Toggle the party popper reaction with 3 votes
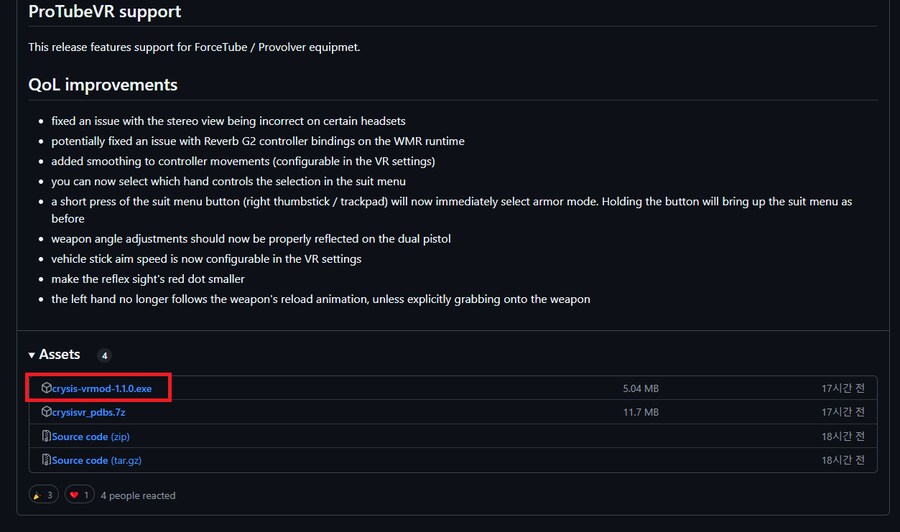Image resolution: width=900 pixels, height=532 pixels. coord(44,495)
